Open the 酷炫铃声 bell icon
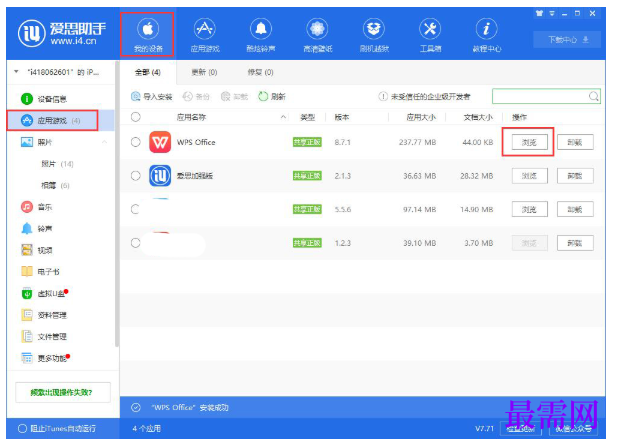This screenshot has height=446, width=617. coord(261,30)
